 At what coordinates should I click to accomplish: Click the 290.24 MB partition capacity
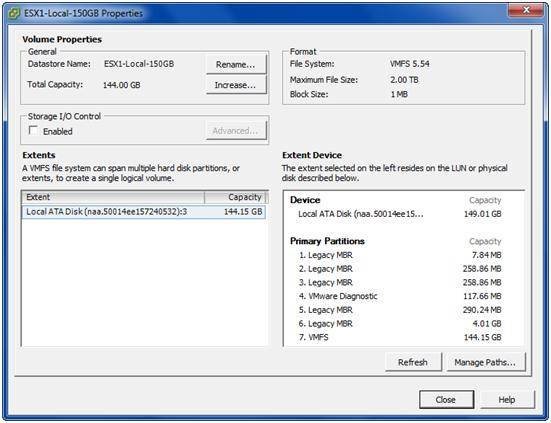click(x=482, y=310)
